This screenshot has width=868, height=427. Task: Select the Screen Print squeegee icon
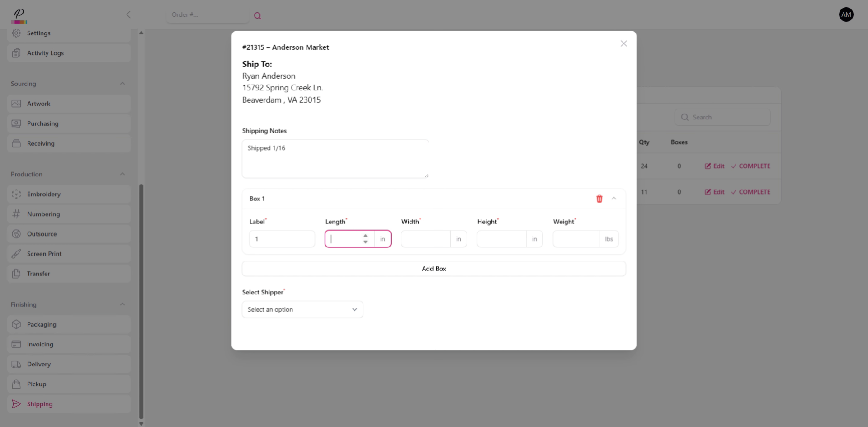pos(16,254)
